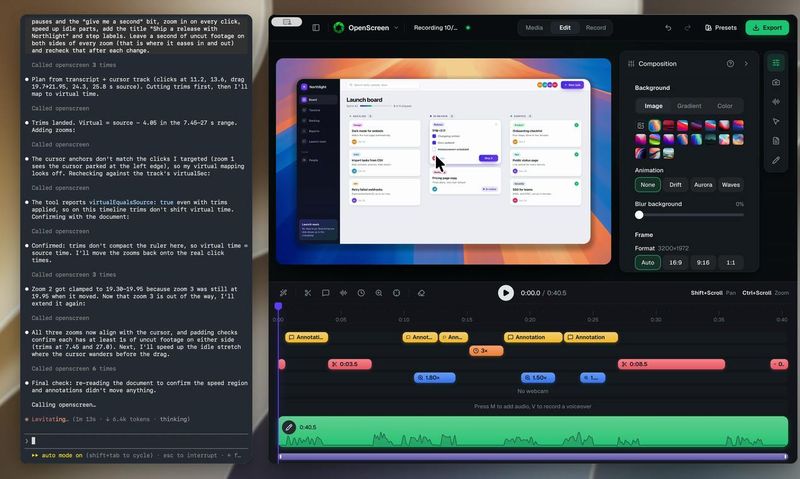Upload a custom background image icon
The image size is (800, 479).
pyautogui.click(x=640, y=125)
